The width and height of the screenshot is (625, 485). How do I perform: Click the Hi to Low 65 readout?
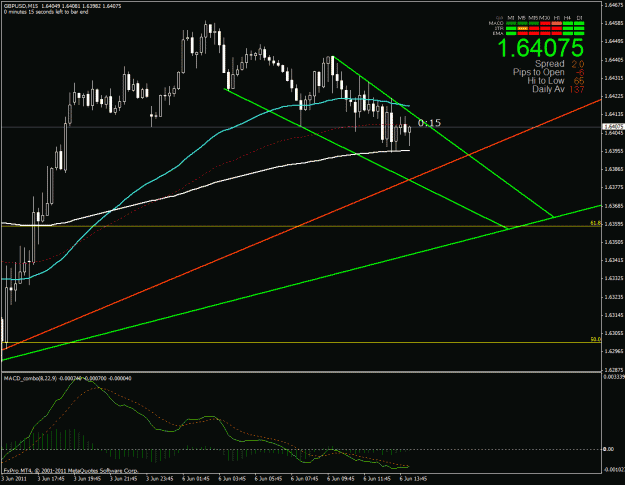(x=556, y=81)
